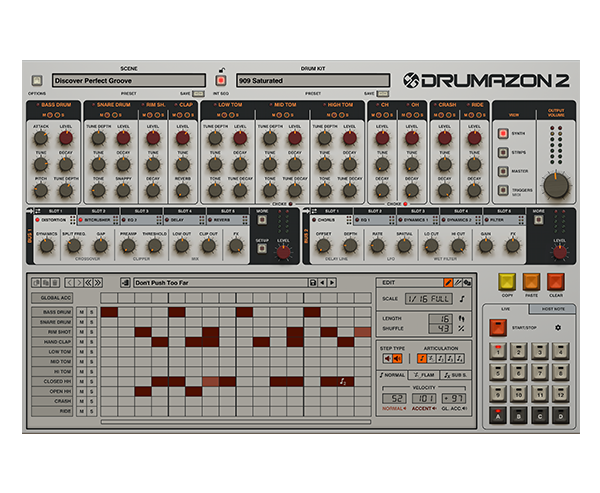
Task: Mute the Bass Drum sequencer row
Action: (x=82, y=312)
